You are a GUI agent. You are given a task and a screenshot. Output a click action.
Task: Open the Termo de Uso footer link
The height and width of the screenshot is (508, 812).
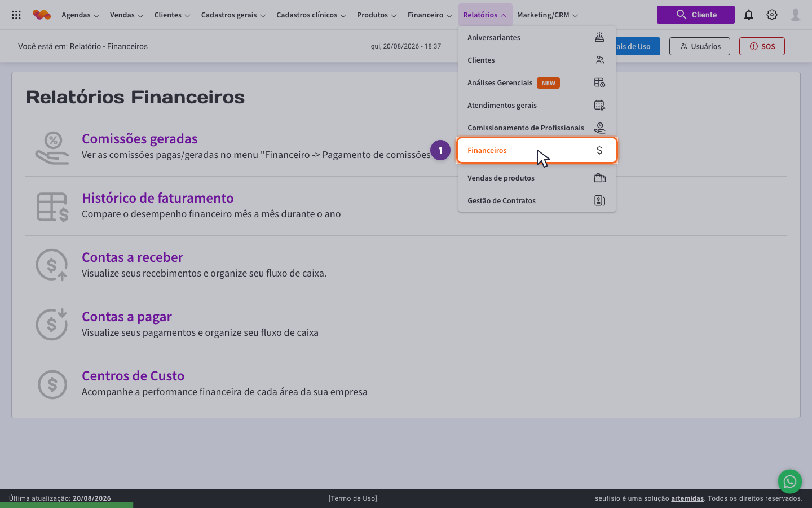point(353,498)
